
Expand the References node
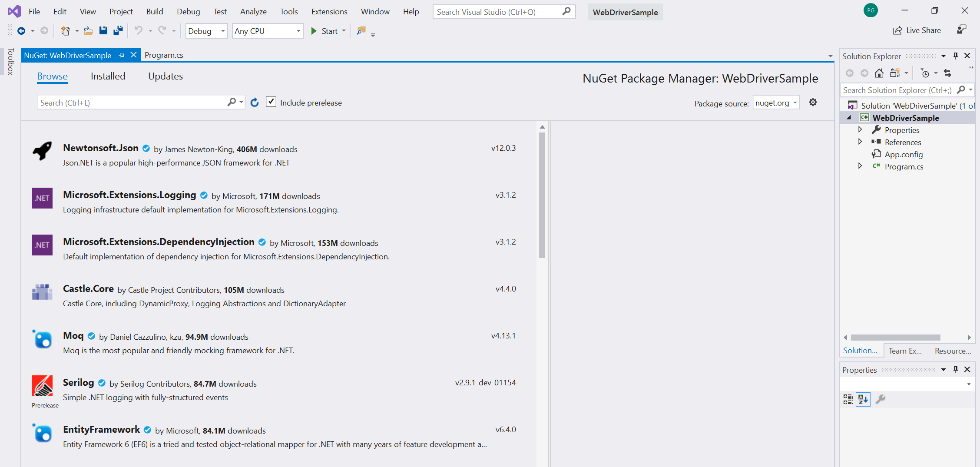coord(861,142)
